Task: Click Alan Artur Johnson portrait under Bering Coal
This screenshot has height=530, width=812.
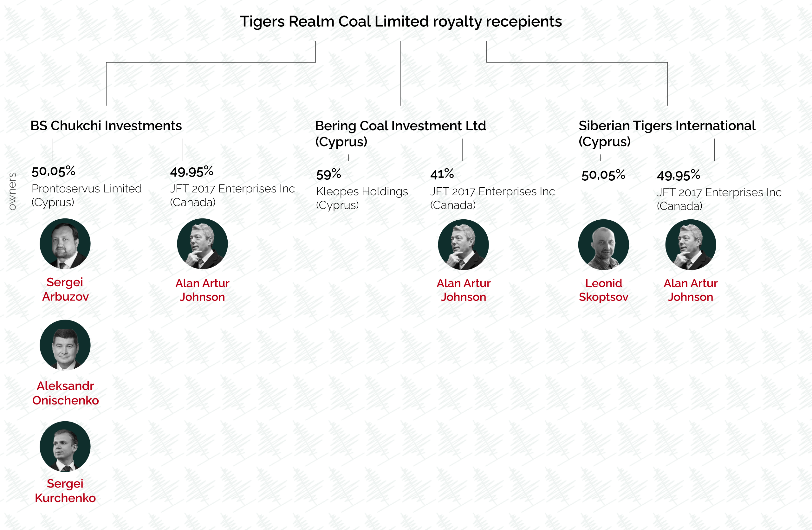Action: [463, 244]
